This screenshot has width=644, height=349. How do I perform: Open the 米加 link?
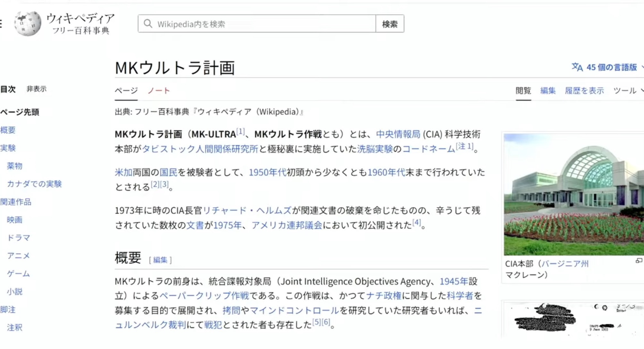point(124,172)
